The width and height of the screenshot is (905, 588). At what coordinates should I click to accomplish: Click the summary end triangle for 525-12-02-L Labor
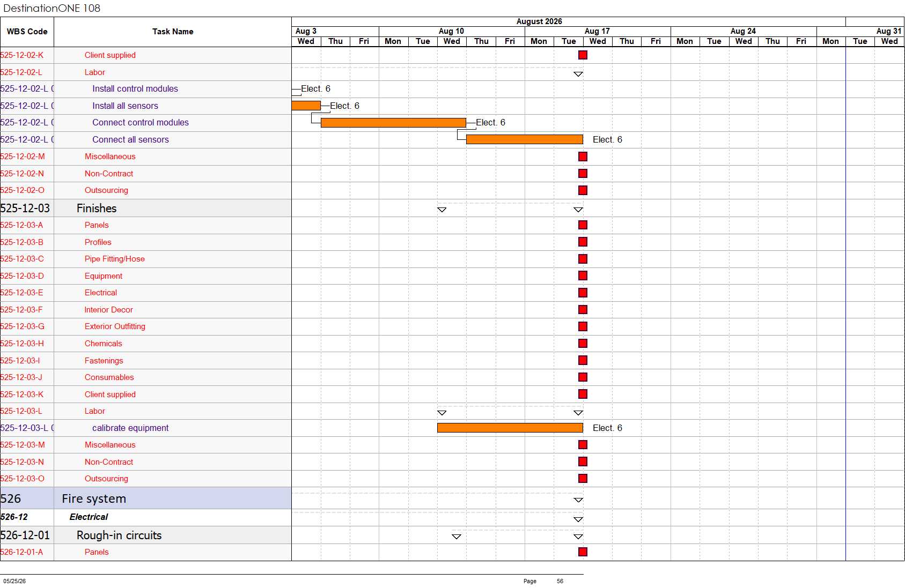tap(578, 74)
